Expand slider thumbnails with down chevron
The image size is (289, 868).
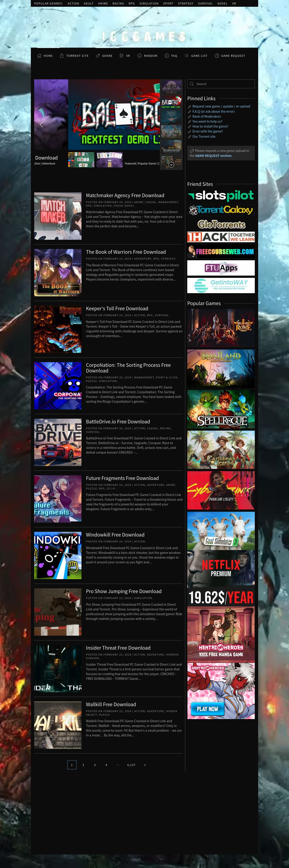pos(171,165)
